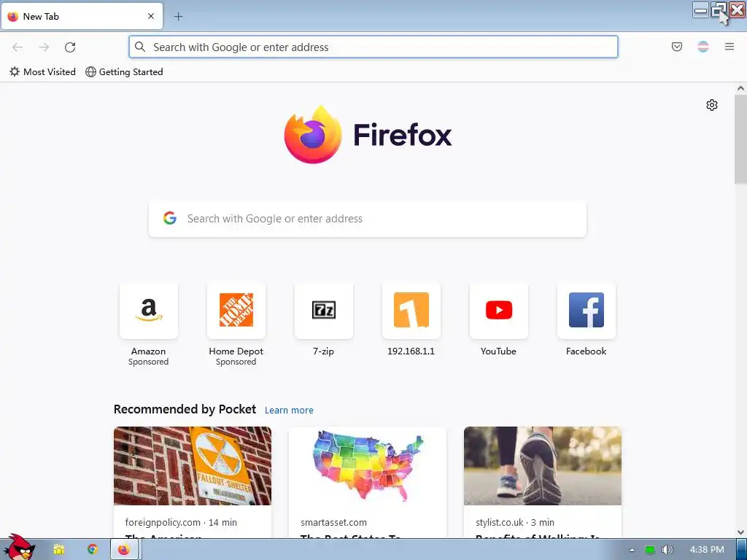Open the fallout shelter article thumbnail
Viewport: 747px width, 560px height.
[193, 466]
